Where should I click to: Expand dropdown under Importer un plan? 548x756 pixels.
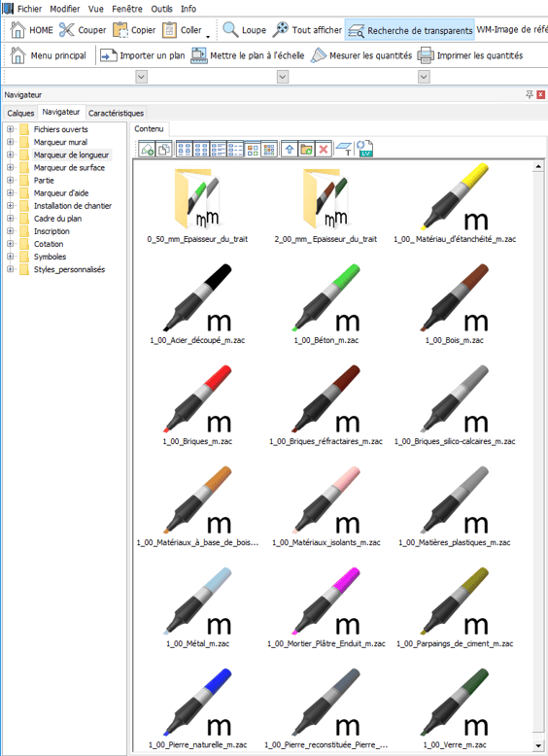141,77
